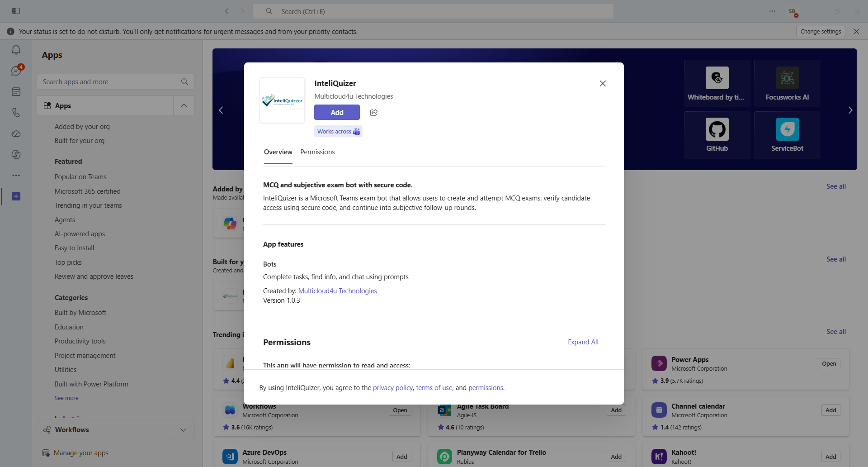Image resolution: width=868 pixels, height=467 pixels.
Task: Share the InteliQuizer app link icon
Action: pos(373,112)
